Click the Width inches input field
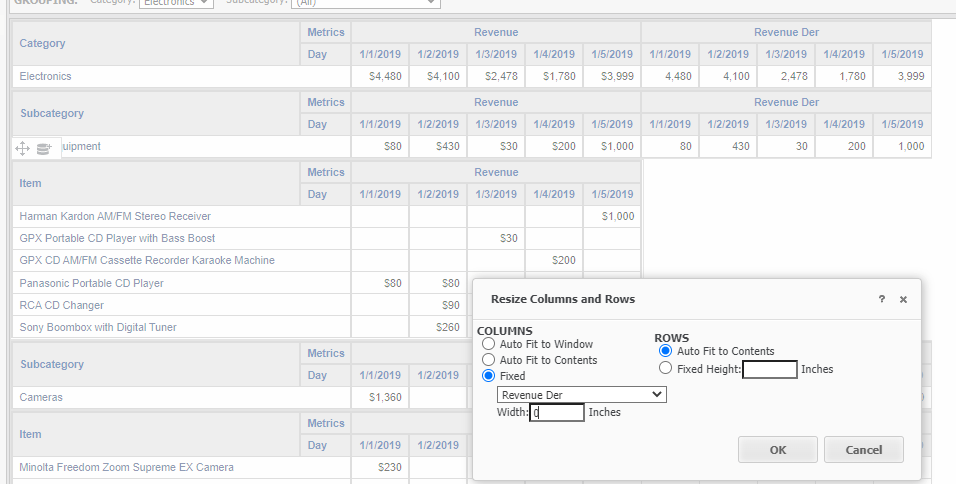The width and height of the screenshot is (956, 484). [x=557, y=413]
